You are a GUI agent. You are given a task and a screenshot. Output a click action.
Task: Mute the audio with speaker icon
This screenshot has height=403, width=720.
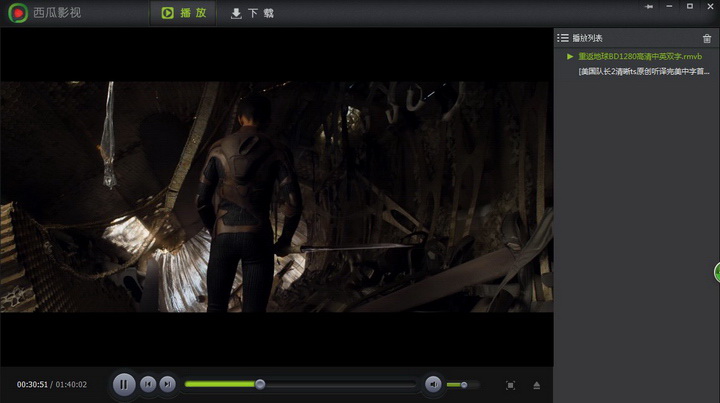433,384
